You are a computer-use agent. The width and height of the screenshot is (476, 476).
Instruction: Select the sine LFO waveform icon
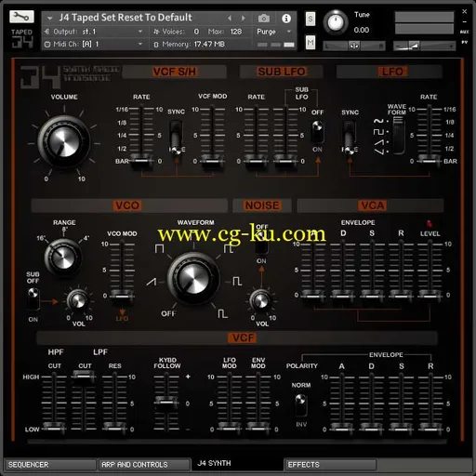pyautogui.click(x=378, y=121)
